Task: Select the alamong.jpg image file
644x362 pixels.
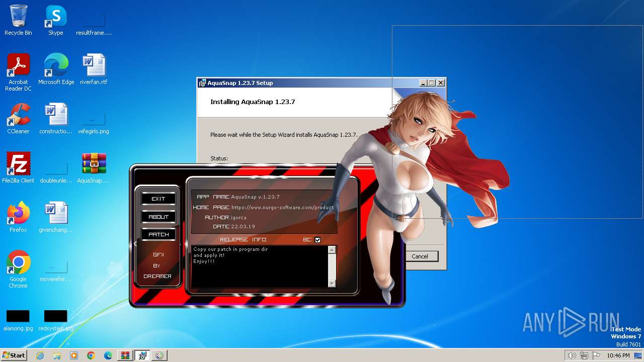Action: point(18,321)
